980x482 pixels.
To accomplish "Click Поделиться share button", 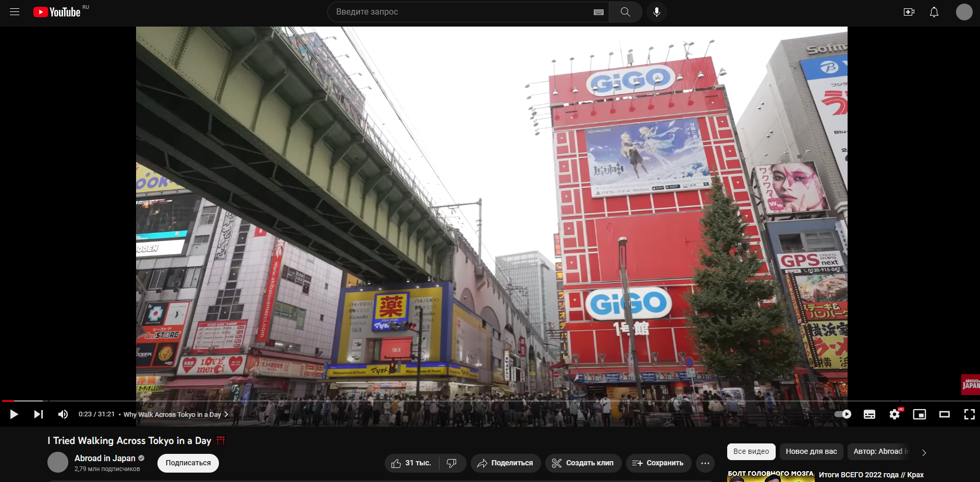I will [x=506, y=463].
